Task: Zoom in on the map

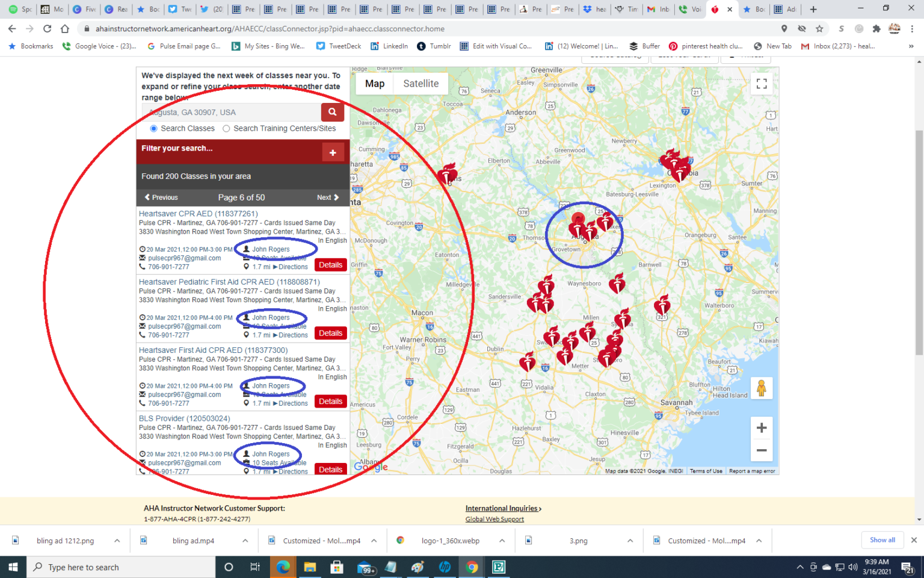Action: click(762, 427)
